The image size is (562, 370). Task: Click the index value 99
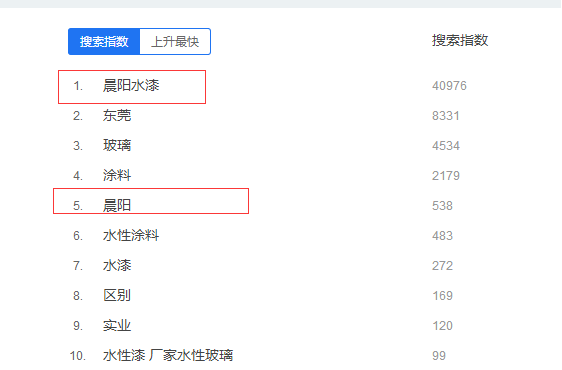439,356
